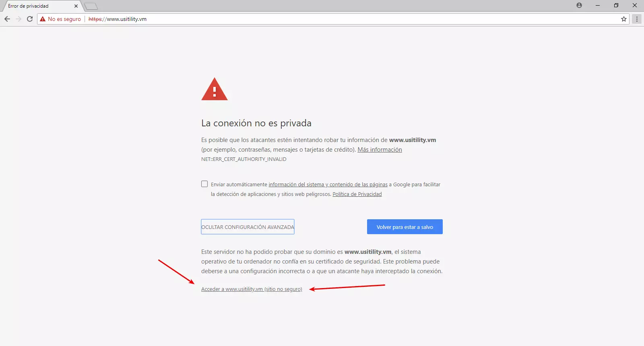644x346 pixels.
Task: Enable sending system information to Google checkbox
Action: point(204,184)
